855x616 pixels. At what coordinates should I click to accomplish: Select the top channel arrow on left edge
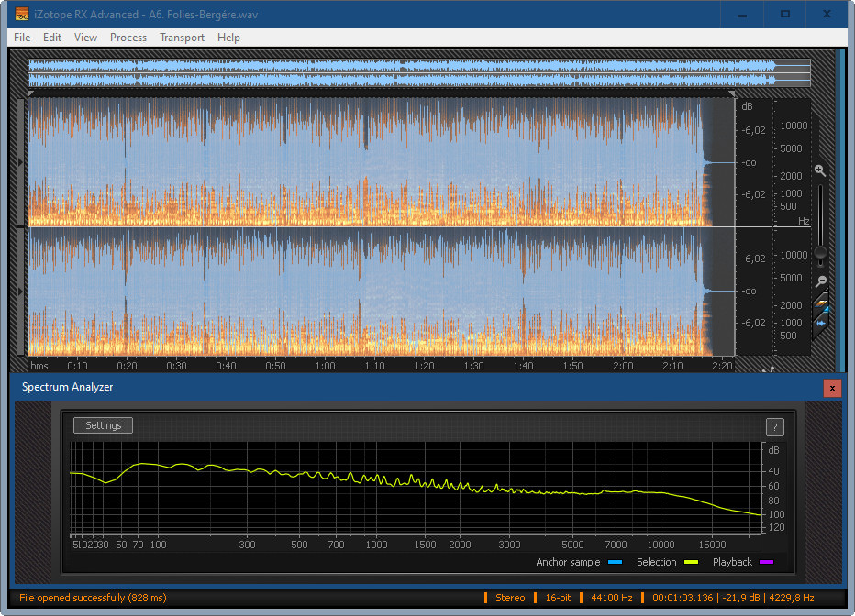tap(22, 162)
